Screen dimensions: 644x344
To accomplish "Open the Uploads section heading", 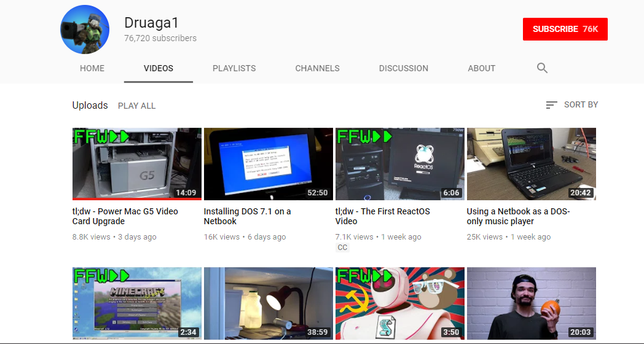I will 90,106.
